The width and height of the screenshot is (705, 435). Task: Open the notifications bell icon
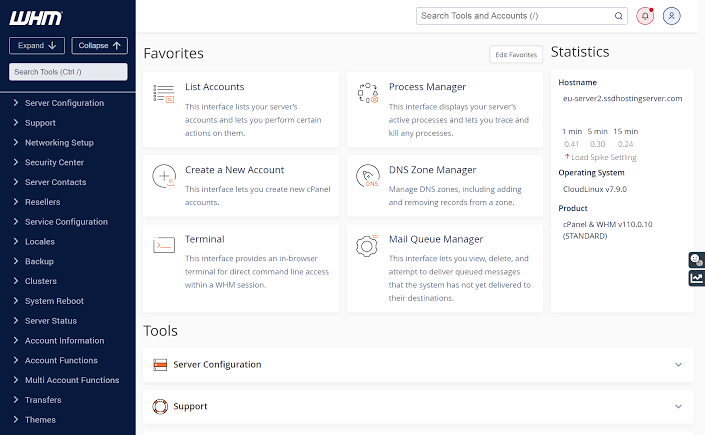pos(645,16)
